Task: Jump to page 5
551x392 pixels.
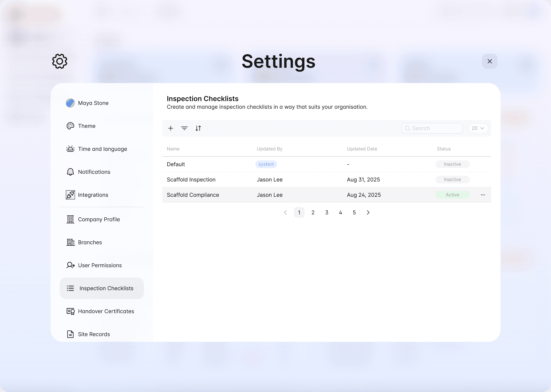Action: click(354, 212)
